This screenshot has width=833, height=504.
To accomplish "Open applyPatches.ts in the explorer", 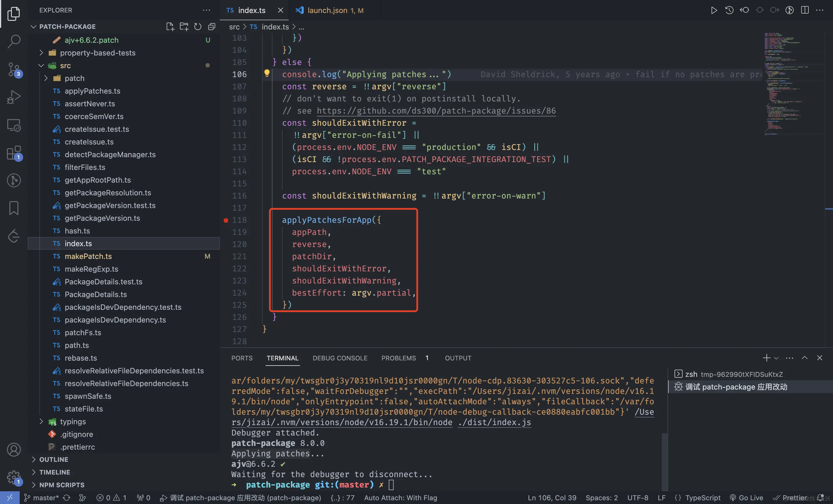I will [124, 91].
